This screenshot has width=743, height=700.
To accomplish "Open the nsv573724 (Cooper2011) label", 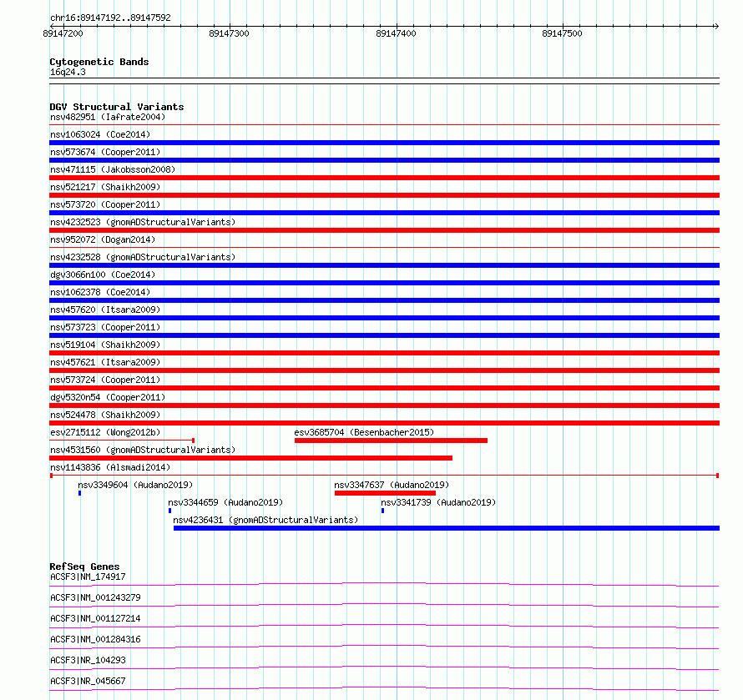I will pos(105,380).
